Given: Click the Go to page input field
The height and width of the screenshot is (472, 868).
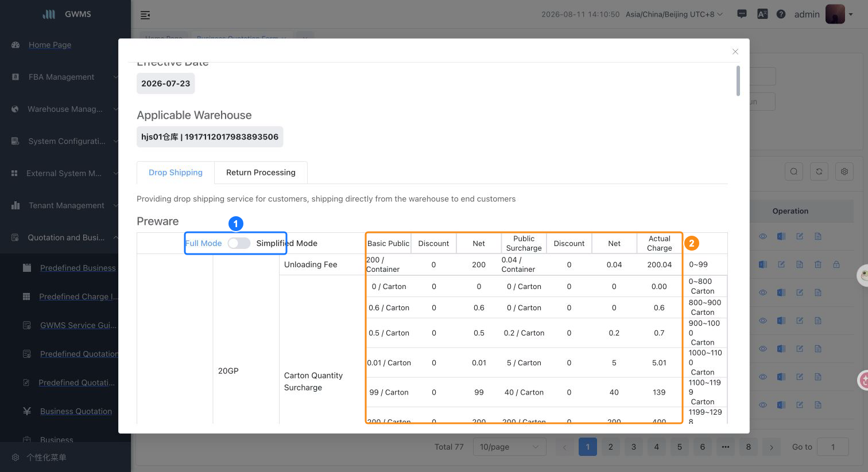Looking at the screenshot, I should (x=832, y=447).
